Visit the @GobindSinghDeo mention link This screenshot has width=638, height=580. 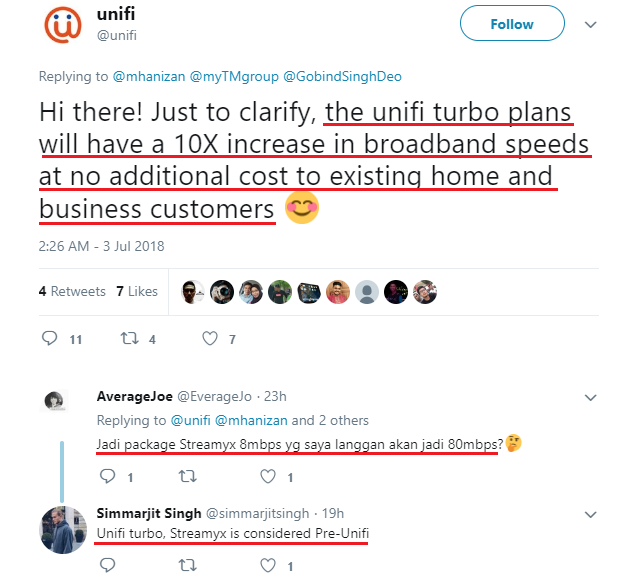tap(342, 77)
